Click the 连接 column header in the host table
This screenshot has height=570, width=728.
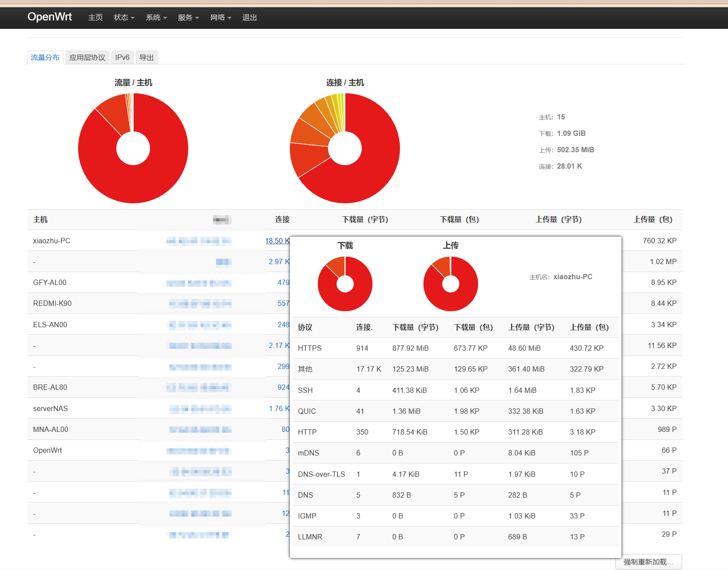282,219
